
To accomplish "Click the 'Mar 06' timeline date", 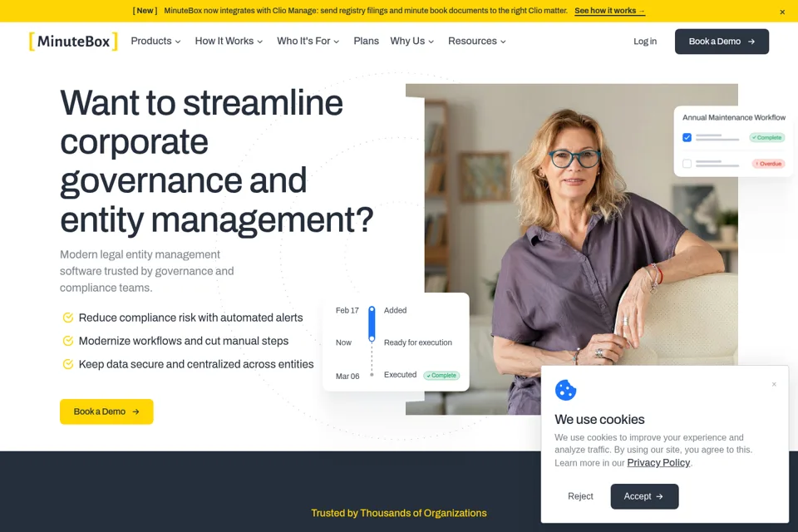I will 347,377.
